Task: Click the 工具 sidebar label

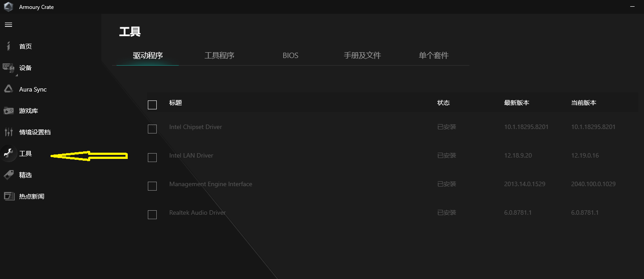Action: (x=25, y=154)
